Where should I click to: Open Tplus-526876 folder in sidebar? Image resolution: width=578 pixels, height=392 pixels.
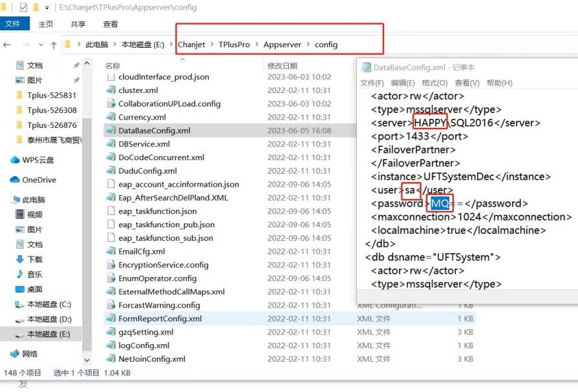coord(51,125)
